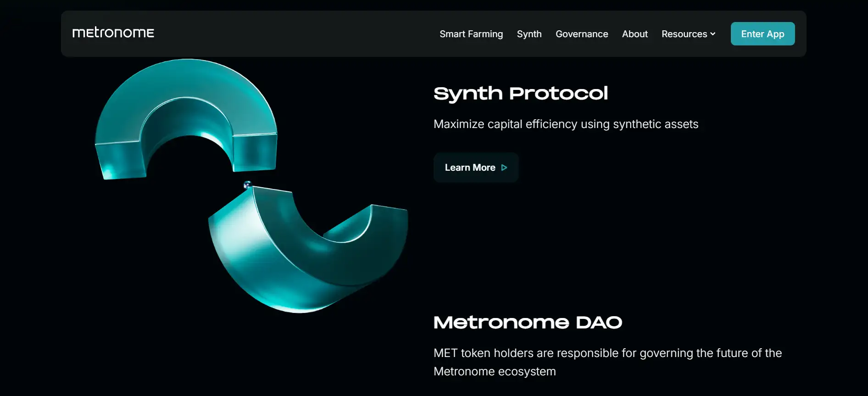The width and height of the screenshot is (868, 396).
Task: Click the 'Metronome ecosystem' text line
Action: [494, 372]
